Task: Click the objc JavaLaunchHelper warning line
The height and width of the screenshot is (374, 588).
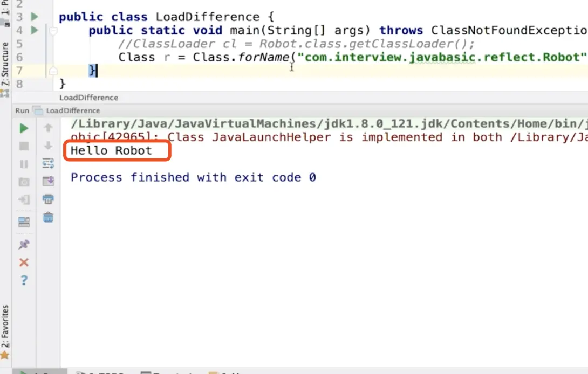Action: (329, 137)
